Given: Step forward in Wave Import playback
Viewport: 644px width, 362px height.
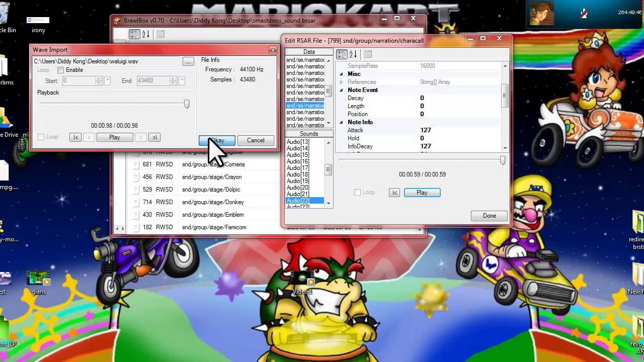Looking at the screenshot, I should pos(141,137).
